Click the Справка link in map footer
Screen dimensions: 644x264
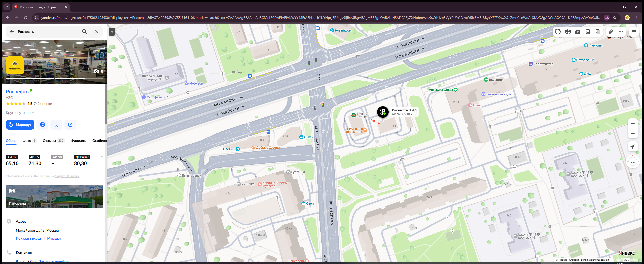(574, 260)
